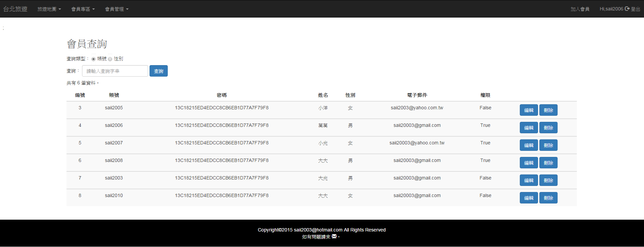Image resolution: width=644 pixels, height=247 pixels.
Task: Open the 會員管理 dropdown menu
Action: 117,9
